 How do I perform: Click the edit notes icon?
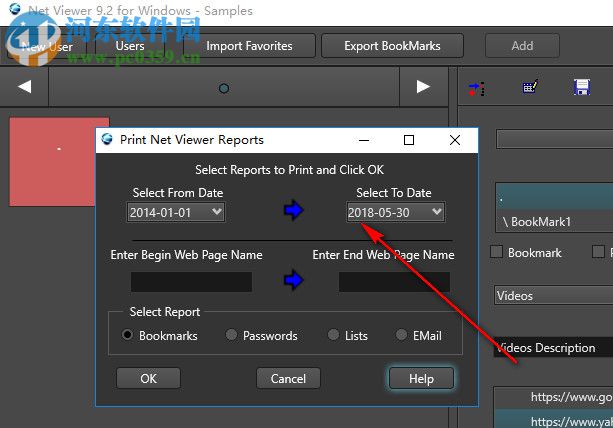coord(530,86)
